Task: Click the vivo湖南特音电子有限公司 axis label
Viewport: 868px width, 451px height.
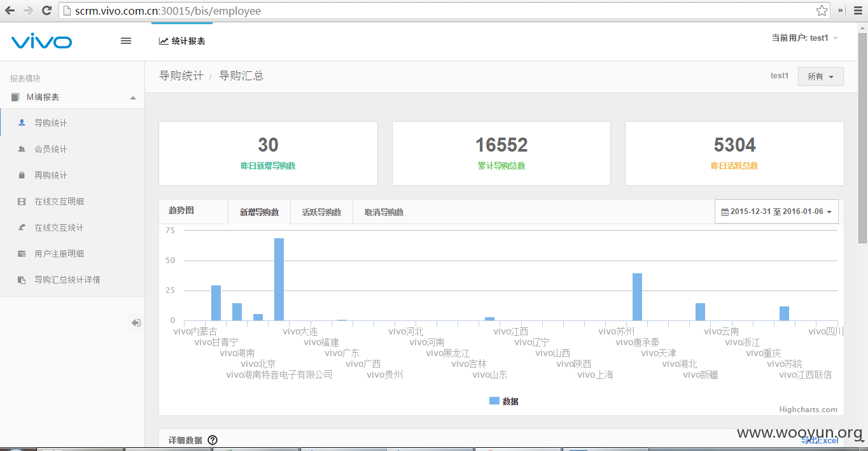Action: (279, 375)
